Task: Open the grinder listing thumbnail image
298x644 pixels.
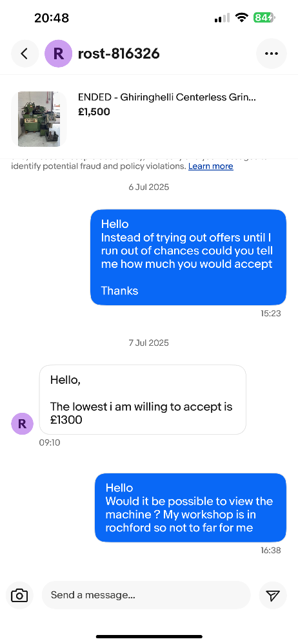Action: coord(39,118)
